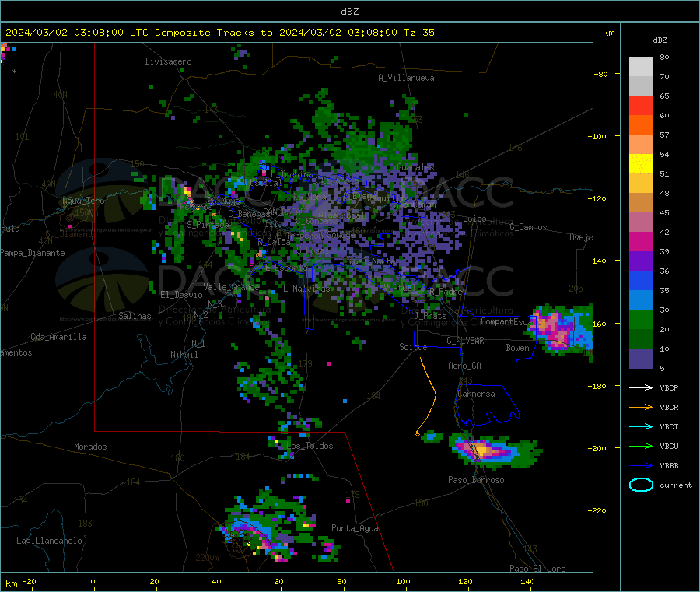Click the Paso_Barroso map label
The height and width of the screenshot is (592, 700).
click(476, 480)
